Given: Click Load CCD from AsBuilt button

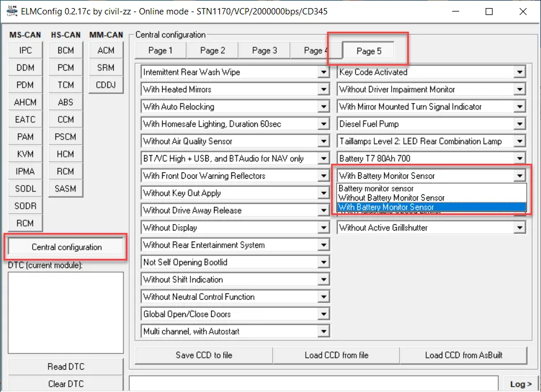Looking at the screenshot, I should point(463,355).
